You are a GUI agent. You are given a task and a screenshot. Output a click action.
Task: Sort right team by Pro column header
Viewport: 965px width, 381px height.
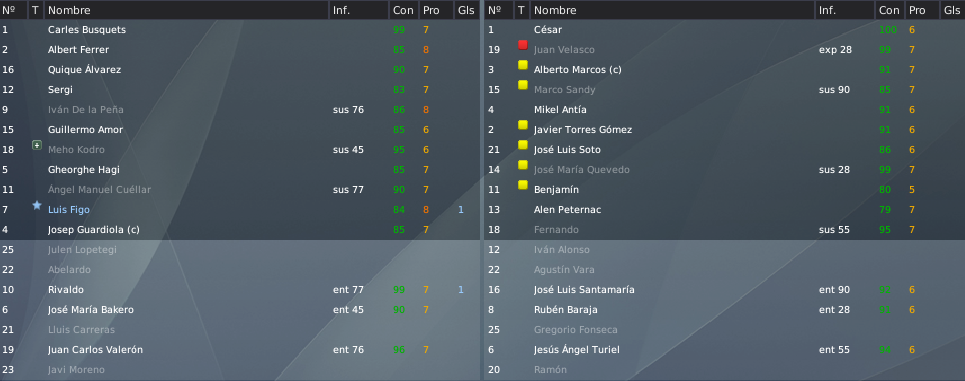(921, 10)
